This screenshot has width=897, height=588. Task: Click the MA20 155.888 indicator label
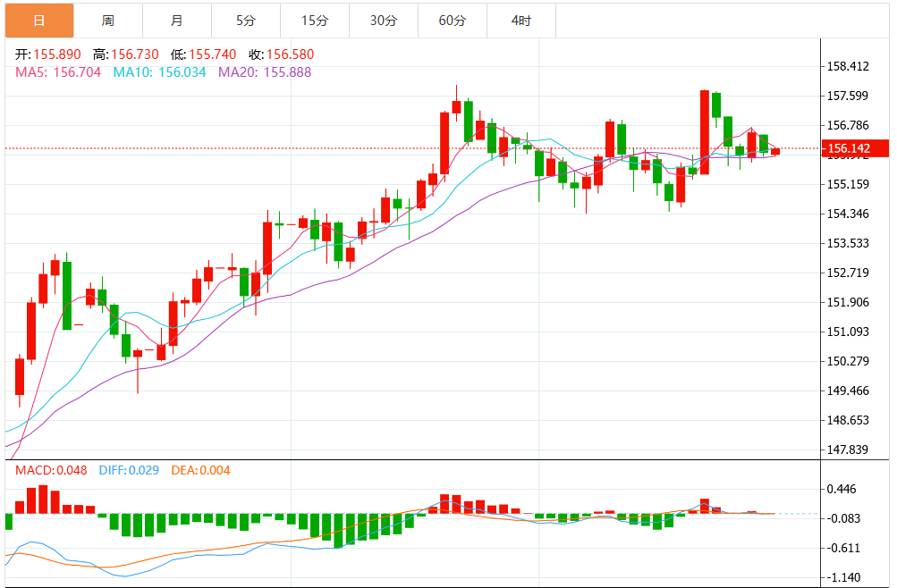click(266, 72)
